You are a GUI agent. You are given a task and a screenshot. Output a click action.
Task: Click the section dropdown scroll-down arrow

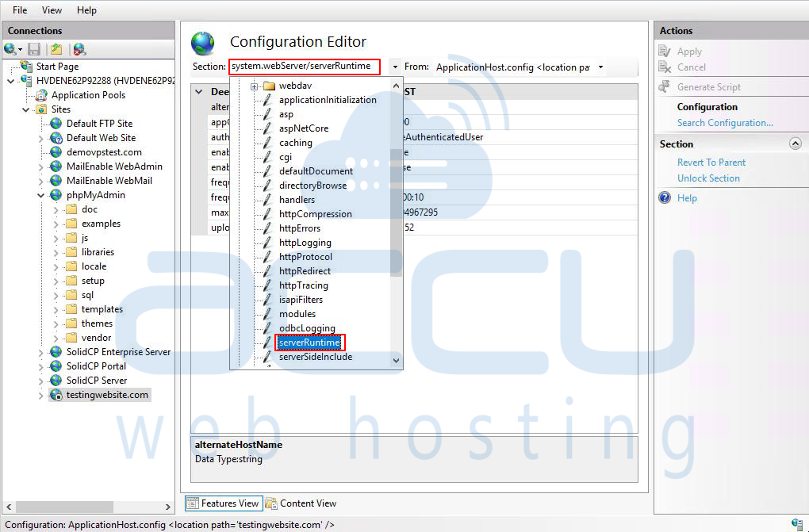point(396,361)
